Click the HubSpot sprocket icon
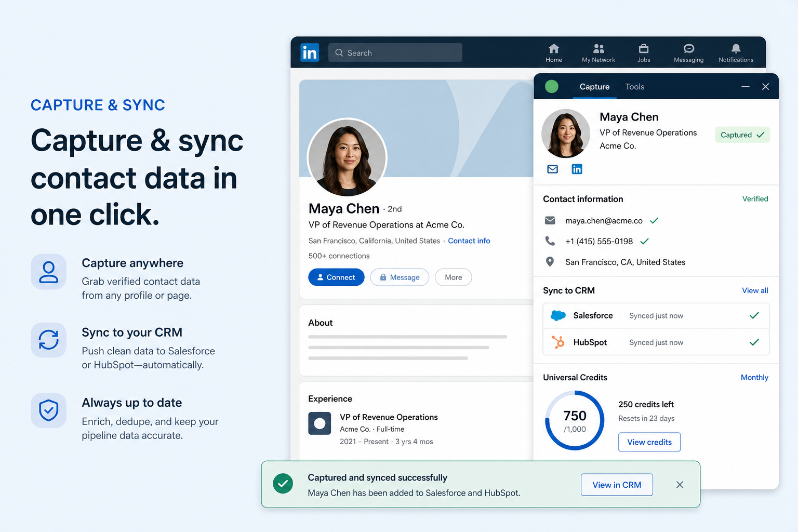Image resolution: width=798 pixels, height=532 pixels. coord(558,342)
